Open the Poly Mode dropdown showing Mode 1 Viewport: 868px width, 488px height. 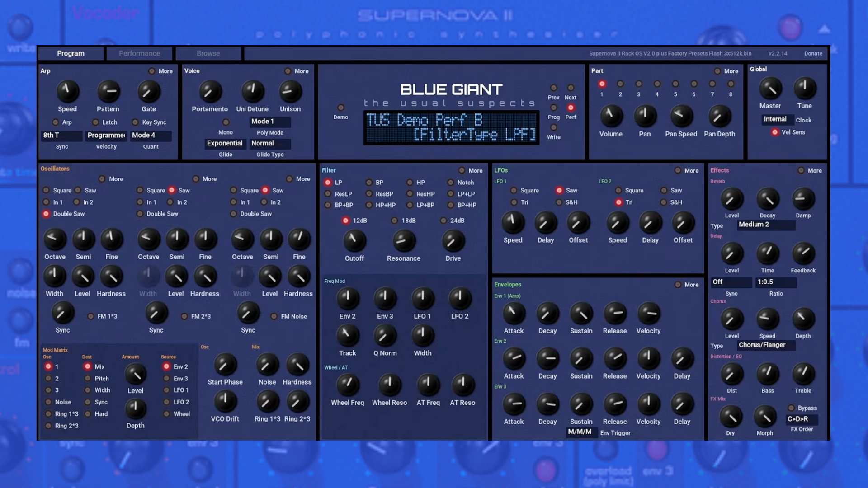point(270,122)
